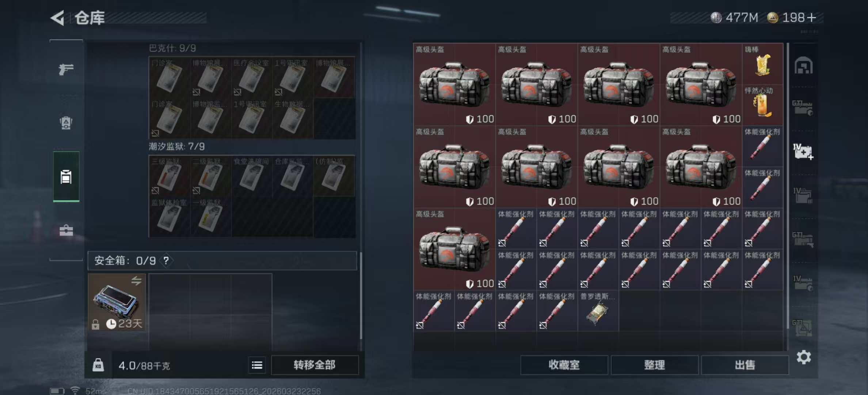Click the 整理 organize button
Screen dimensions: 868x395
[654, 365]
